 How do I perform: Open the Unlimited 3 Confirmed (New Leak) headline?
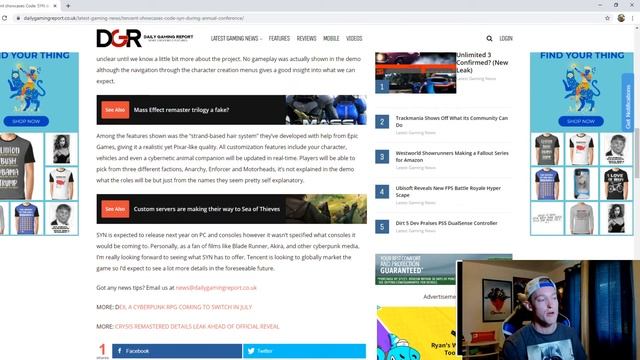click(482, 62)
